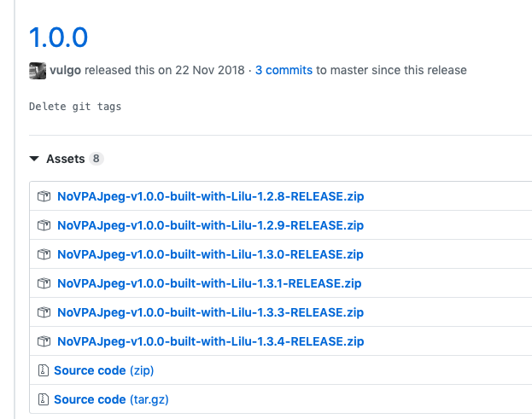Click the '22 Nov 2018' release date
The image size is (532, 419).
[210, 70]
